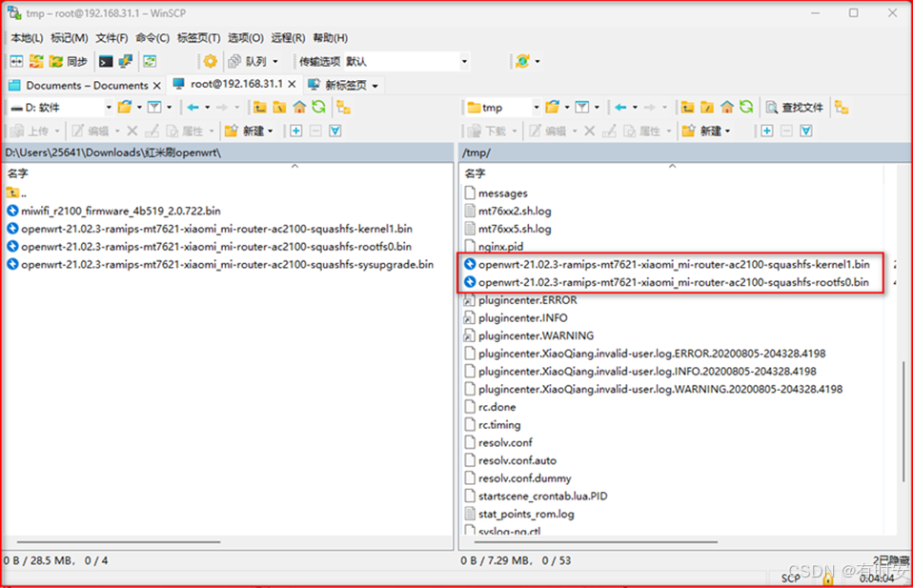This screenshot has height=588, width=913.
Task: Click the local panel back arrow
Action: click(193, 108)
